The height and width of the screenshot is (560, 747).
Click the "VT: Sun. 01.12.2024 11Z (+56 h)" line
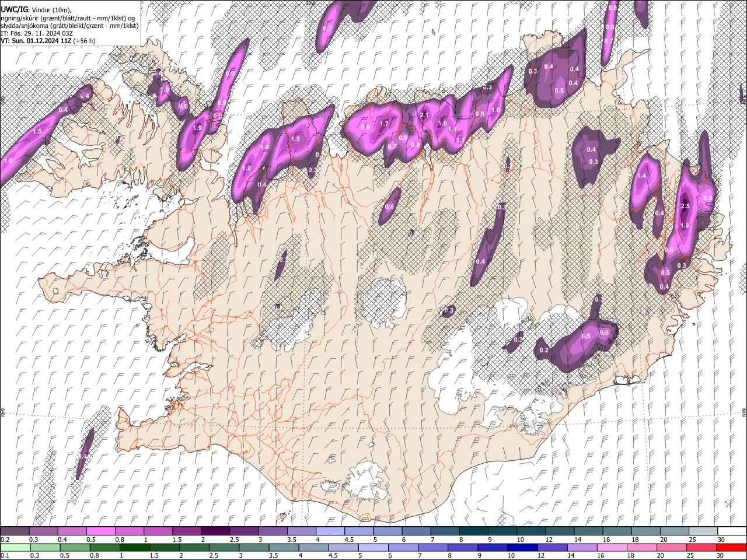click(x=48, y=41)
